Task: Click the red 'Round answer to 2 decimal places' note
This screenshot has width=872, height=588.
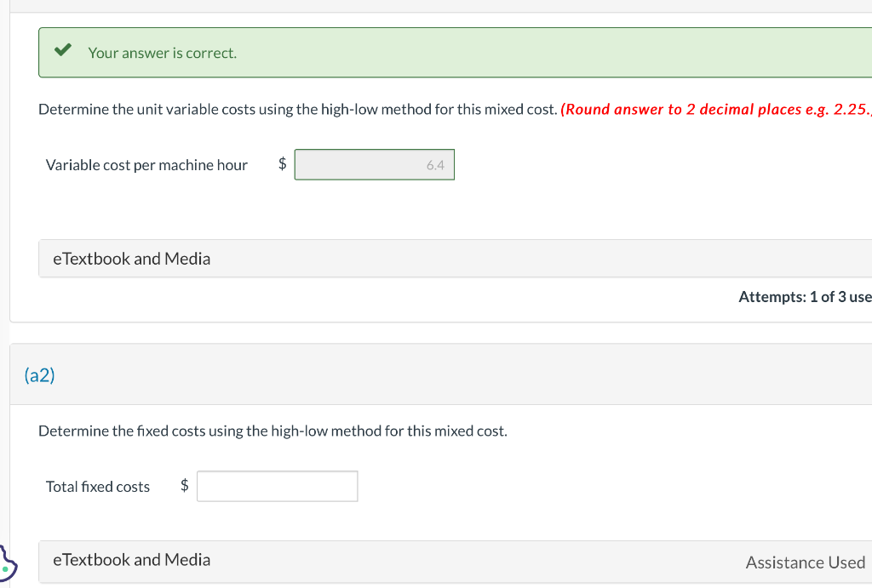Action: [x=716, y=110]
